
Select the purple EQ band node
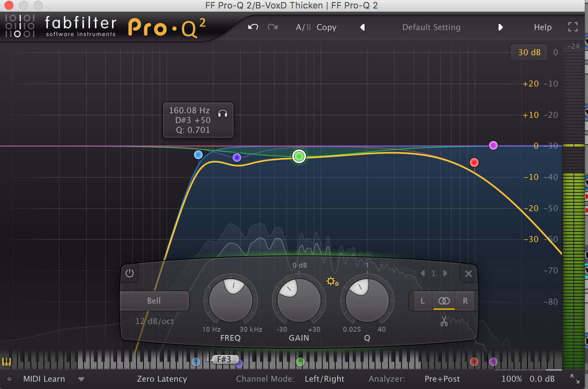237,158
